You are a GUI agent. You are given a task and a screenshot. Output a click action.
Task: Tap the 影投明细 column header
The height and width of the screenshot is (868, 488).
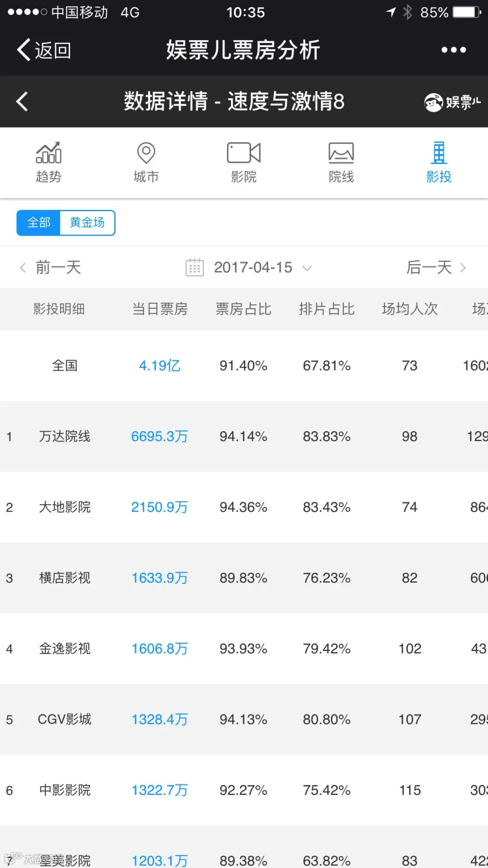(59, 309)
